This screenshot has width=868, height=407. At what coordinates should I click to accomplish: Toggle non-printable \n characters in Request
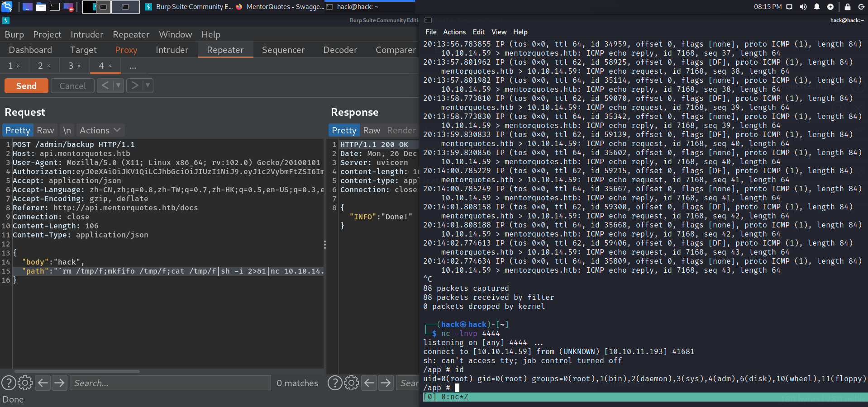point(67,130)
